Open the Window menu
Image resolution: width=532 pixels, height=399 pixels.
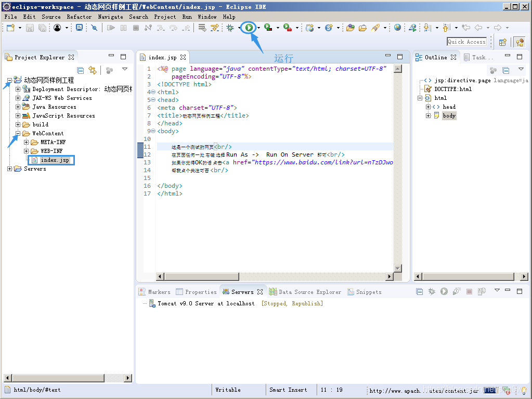[207, 17]
